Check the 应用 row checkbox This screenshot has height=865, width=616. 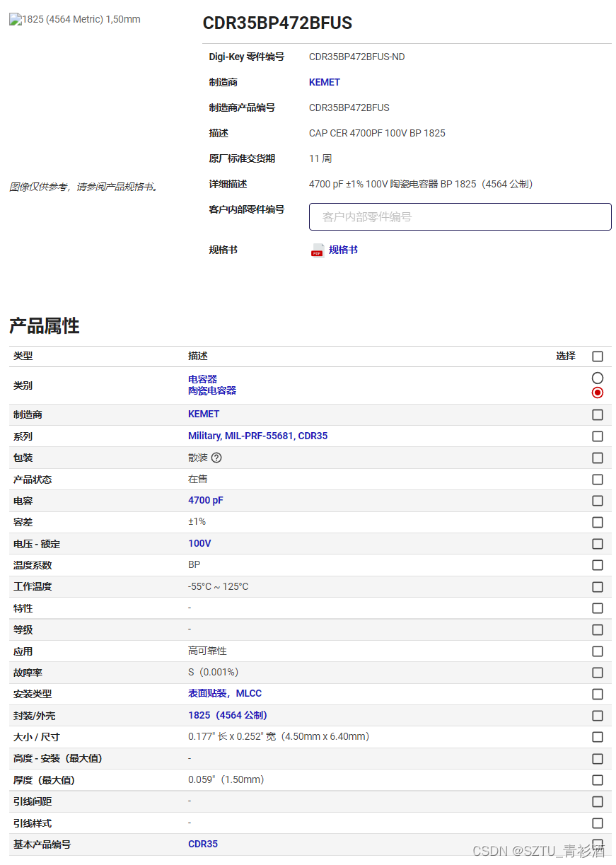click(x=598, y=651)
